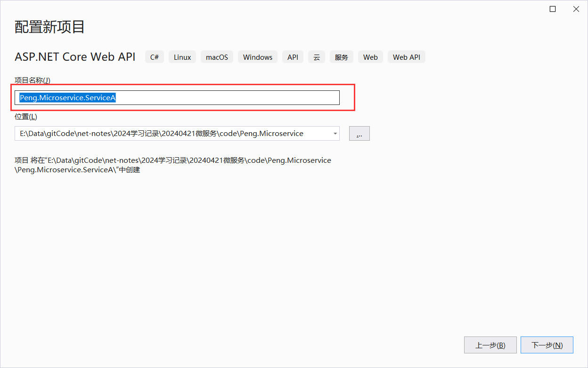This screenshot has height=368, width=588.
Task: Click the API tag
Action: (293, 57)
